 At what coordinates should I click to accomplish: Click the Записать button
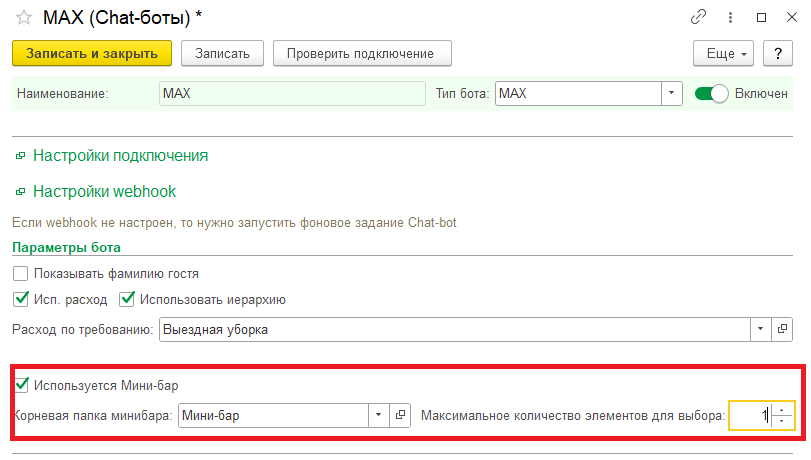(222, 53)
